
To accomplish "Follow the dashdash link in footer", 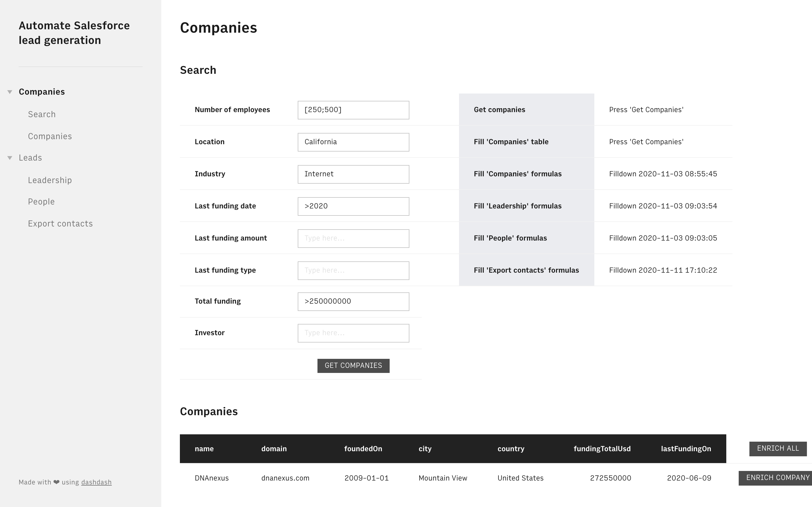I will pyautogui.click(x=96, y=482).
